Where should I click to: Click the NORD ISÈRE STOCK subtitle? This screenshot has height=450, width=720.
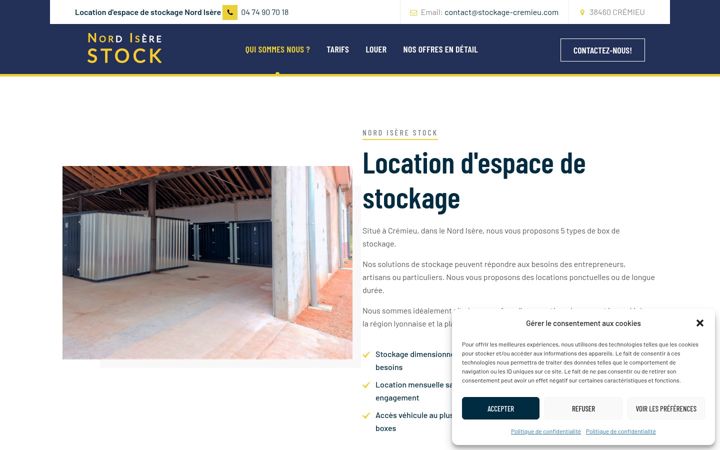click(400, 133)
